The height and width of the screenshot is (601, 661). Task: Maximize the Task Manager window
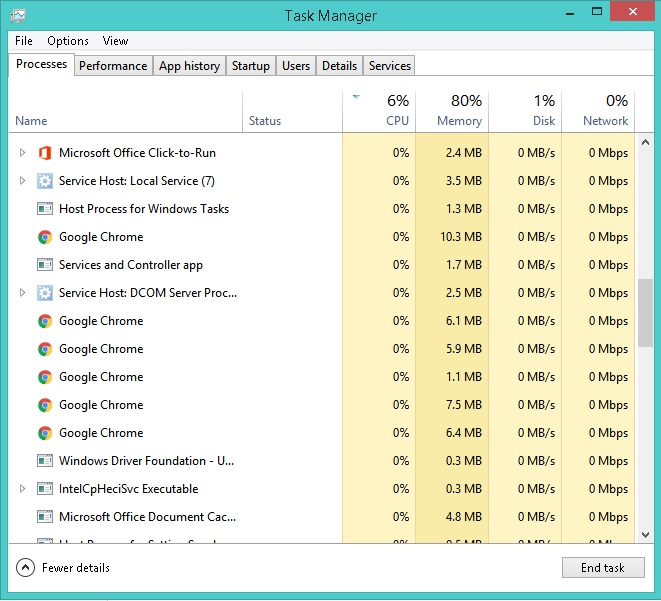point(597,11)
